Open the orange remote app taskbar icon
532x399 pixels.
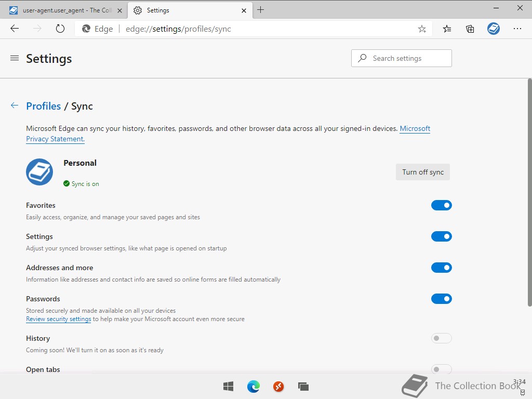278,386
